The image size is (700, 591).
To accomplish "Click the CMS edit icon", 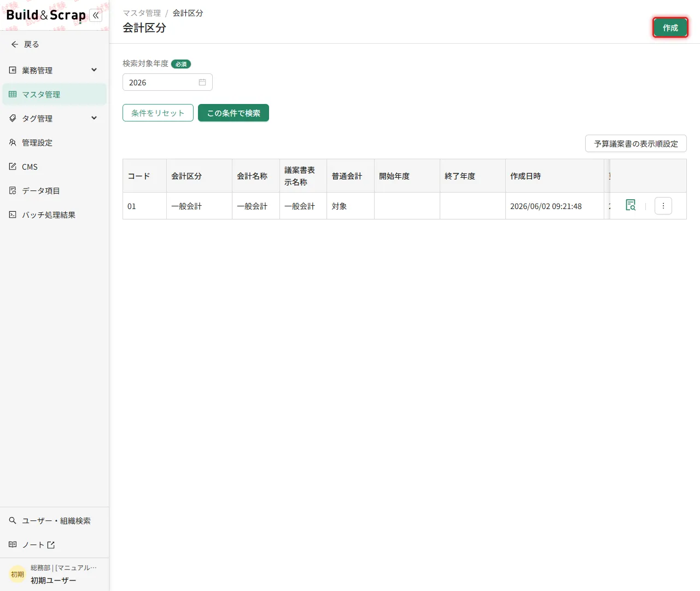I will [13, 166].
